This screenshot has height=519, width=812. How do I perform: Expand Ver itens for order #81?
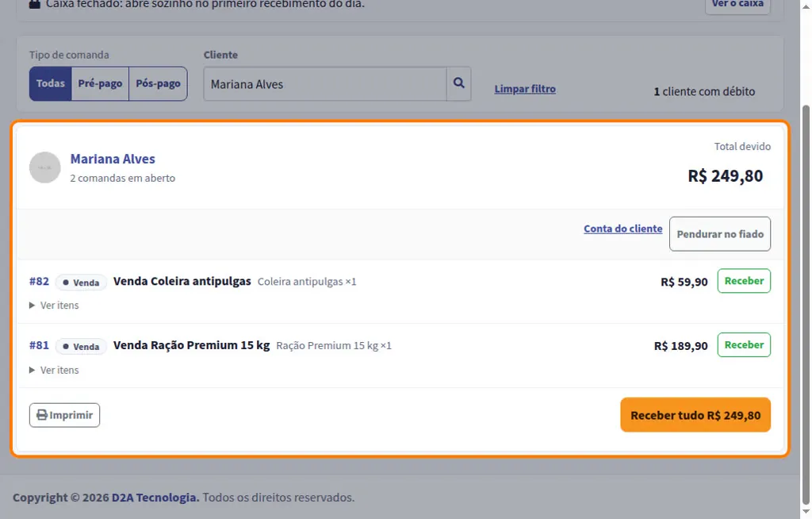tap(54, 370)
